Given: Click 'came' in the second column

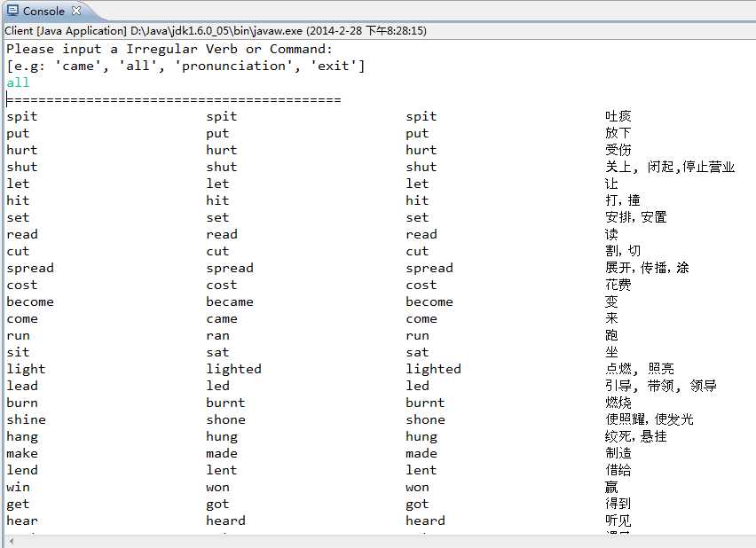Looking at the screenshot, I should [222, 319].
